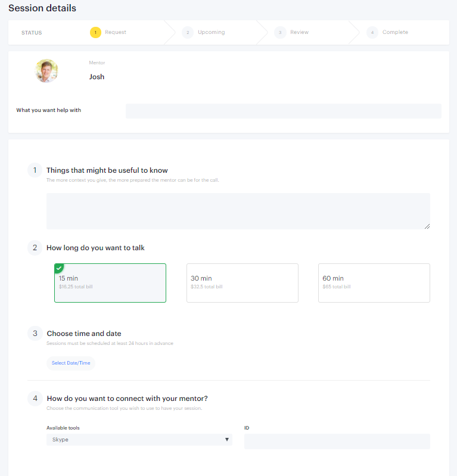Go to the Complete status step
Viewport: 457px width, 476px height.
pyautogui.click(x=395, y=32)
